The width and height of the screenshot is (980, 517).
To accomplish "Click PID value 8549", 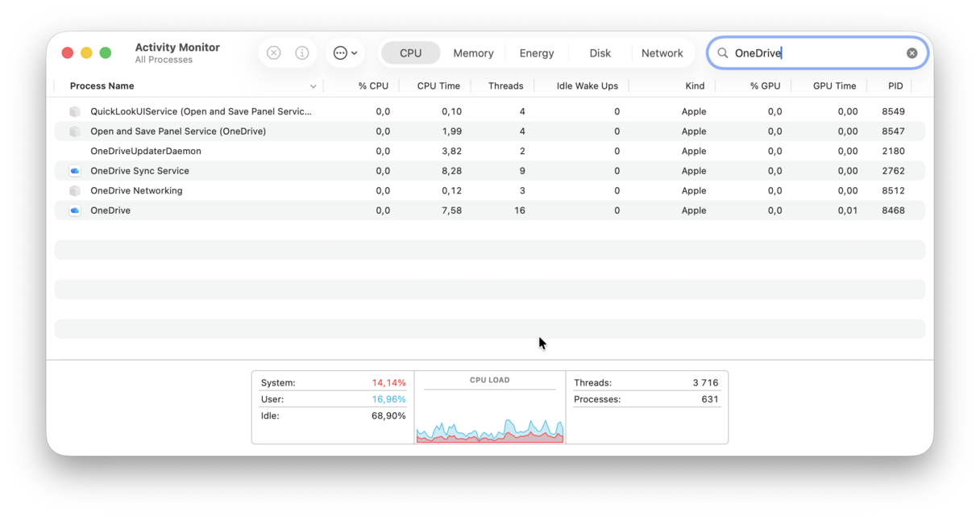I will click(893, 111).
